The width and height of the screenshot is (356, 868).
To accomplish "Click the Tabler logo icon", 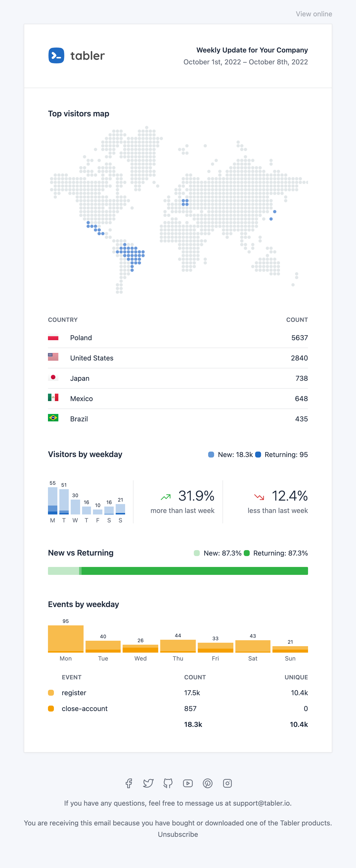I will coord(56,55).
